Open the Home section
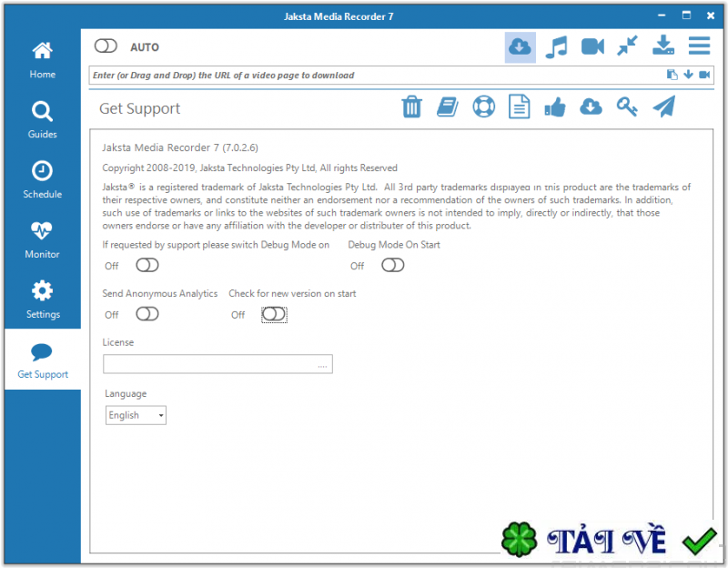 [x=42, y=60]
